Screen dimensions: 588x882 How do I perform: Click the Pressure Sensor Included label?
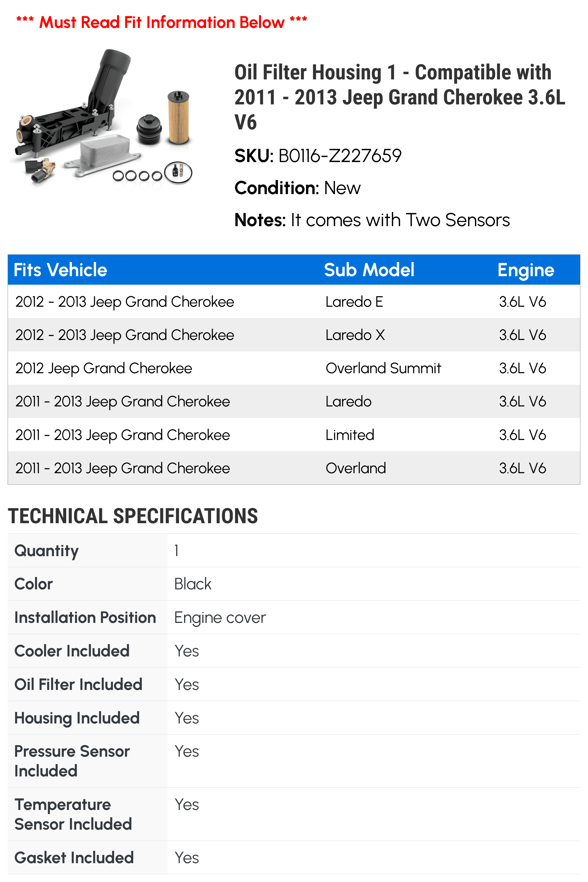click(x=72, y=761)
